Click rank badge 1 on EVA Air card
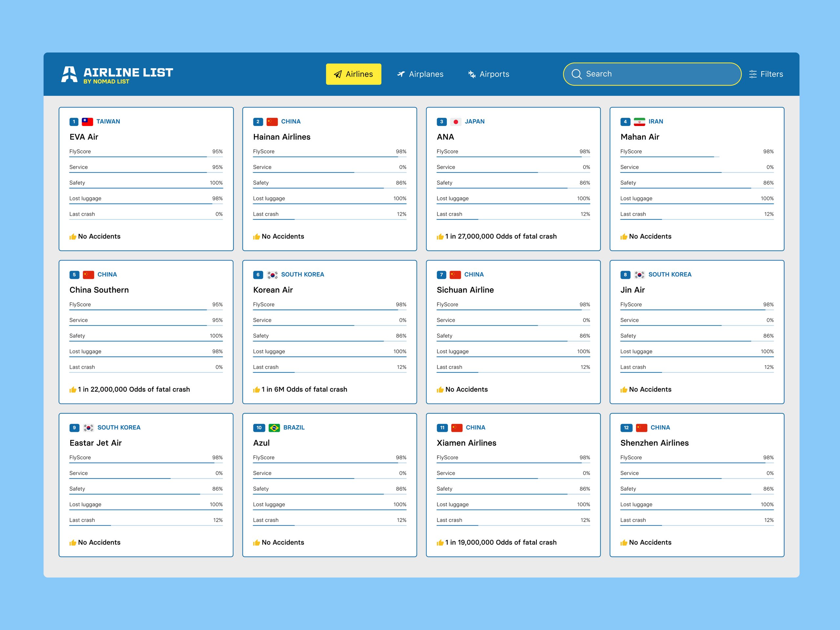The height and width of the screenshot is (630, 840). [x=74, y=121]
